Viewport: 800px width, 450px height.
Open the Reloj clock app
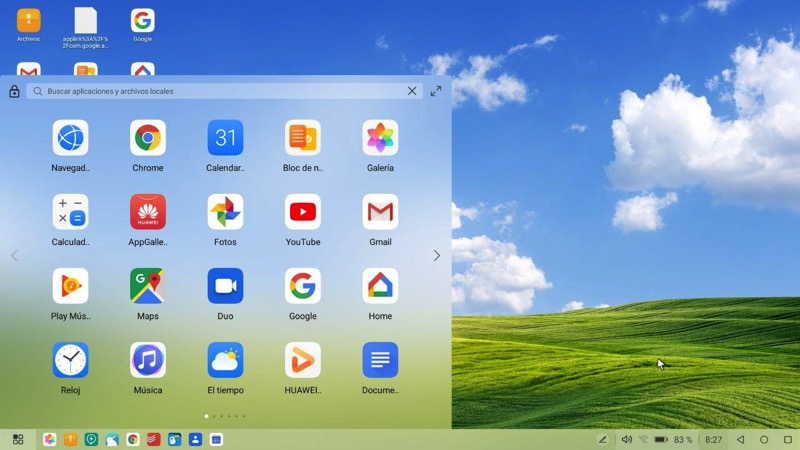(70, 360)
